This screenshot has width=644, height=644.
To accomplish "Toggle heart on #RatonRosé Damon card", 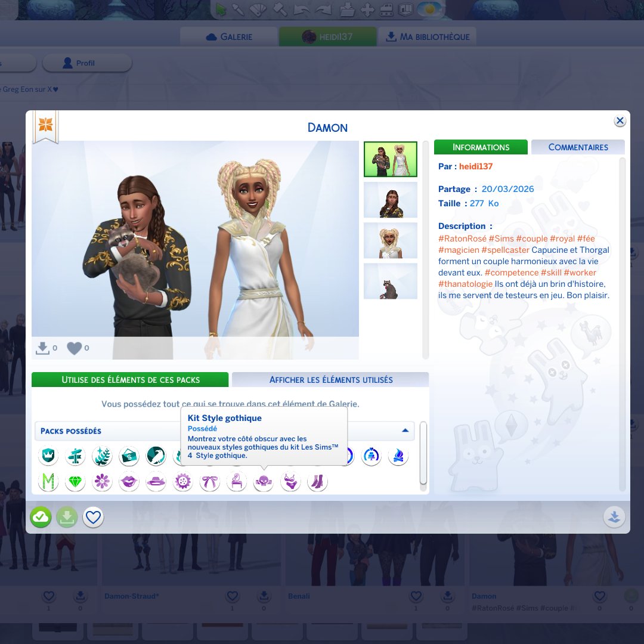I will tap(600, 596).
